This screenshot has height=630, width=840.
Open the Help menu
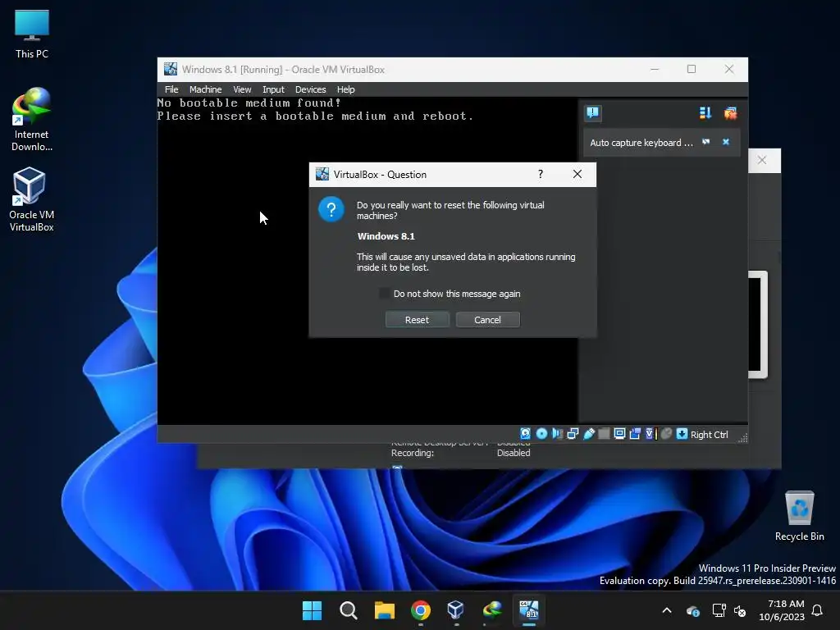pyautogui.click(x=345, y=89)
